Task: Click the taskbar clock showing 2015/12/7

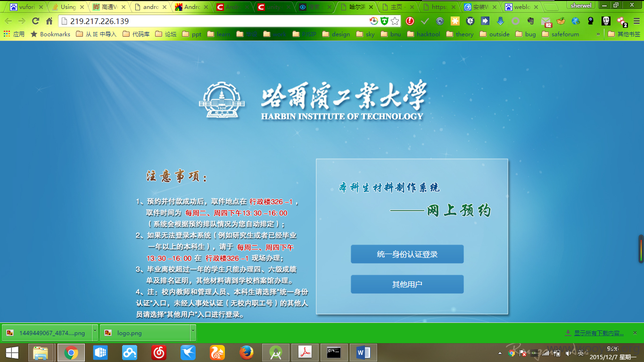Action: [613, 353]
